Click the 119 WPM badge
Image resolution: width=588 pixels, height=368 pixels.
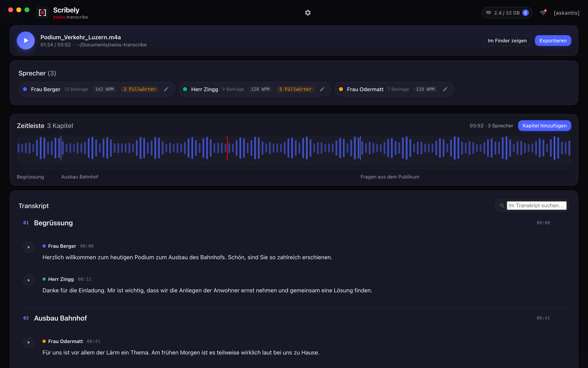pos(425,89)
